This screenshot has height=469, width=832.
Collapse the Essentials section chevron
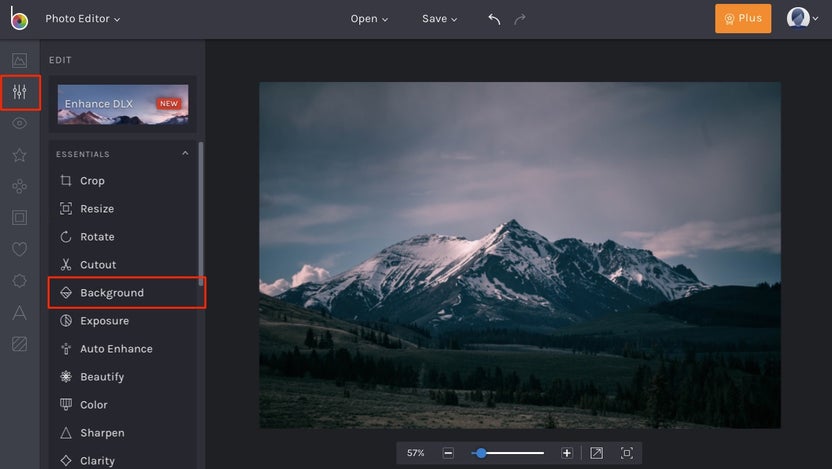185,154
